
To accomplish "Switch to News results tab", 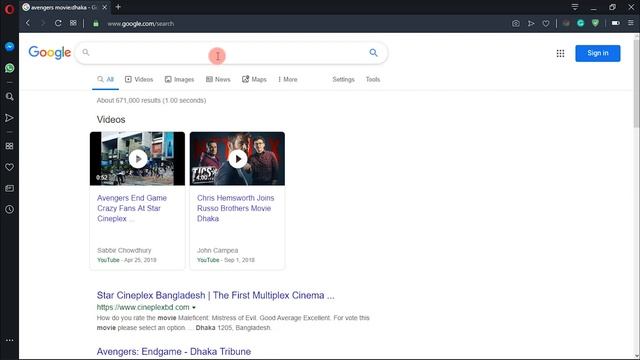I will point(218,80).
